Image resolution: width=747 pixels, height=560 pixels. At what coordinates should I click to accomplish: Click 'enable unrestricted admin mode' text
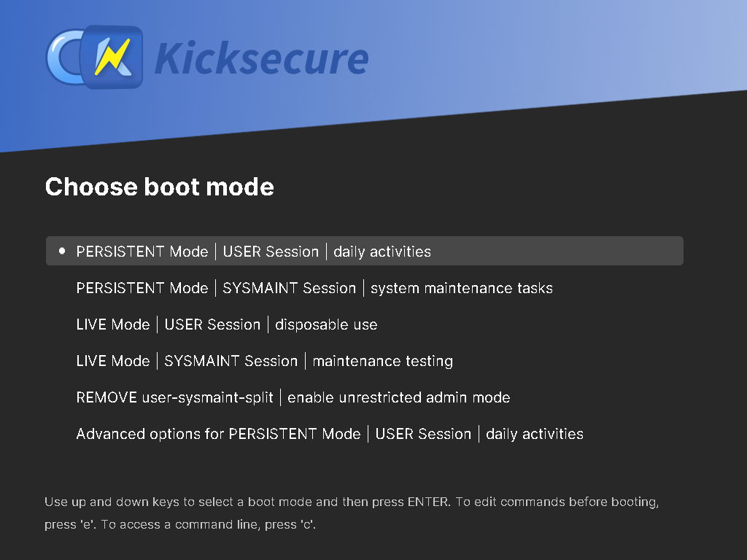398,397
